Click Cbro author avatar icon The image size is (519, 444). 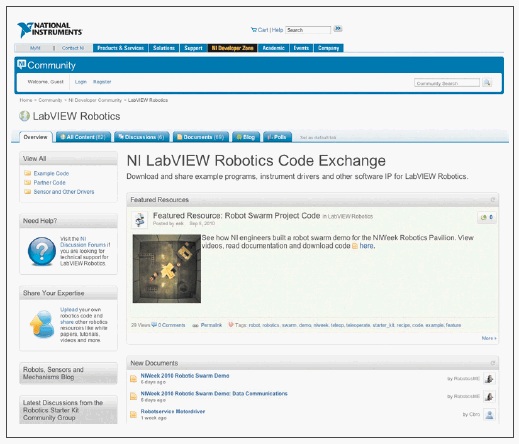pyautogui.click(x=489, y=415)
